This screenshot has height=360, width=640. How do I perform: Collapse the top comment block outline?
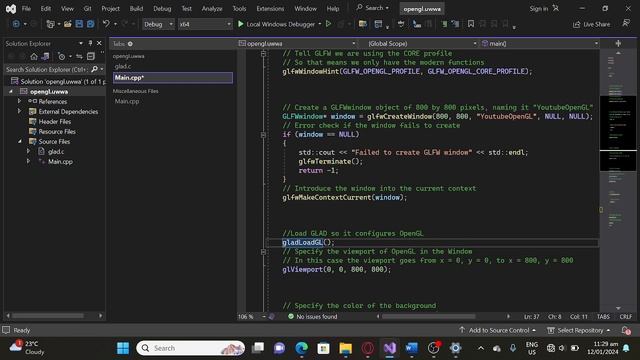tap(263, 53)
